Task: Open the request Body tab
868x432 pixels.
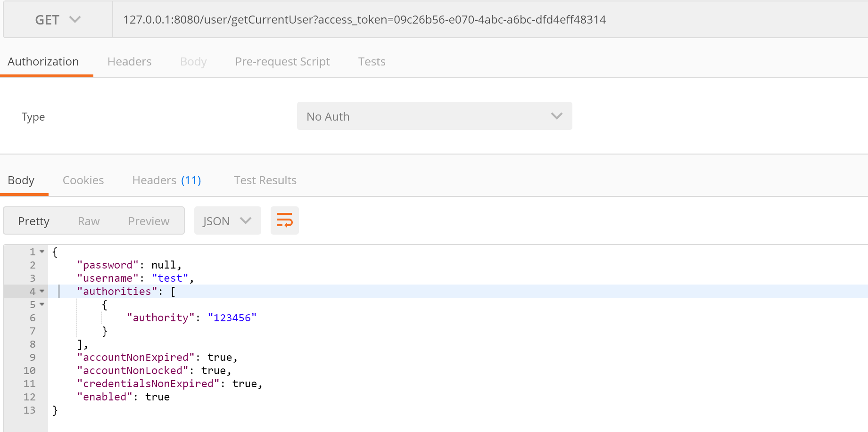Action: [x=193, y=62]
